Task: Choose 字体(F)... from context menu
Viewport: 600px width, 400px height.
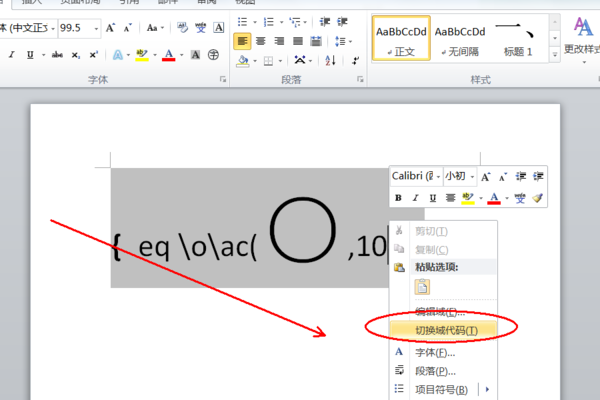Action: pos(444,352)
